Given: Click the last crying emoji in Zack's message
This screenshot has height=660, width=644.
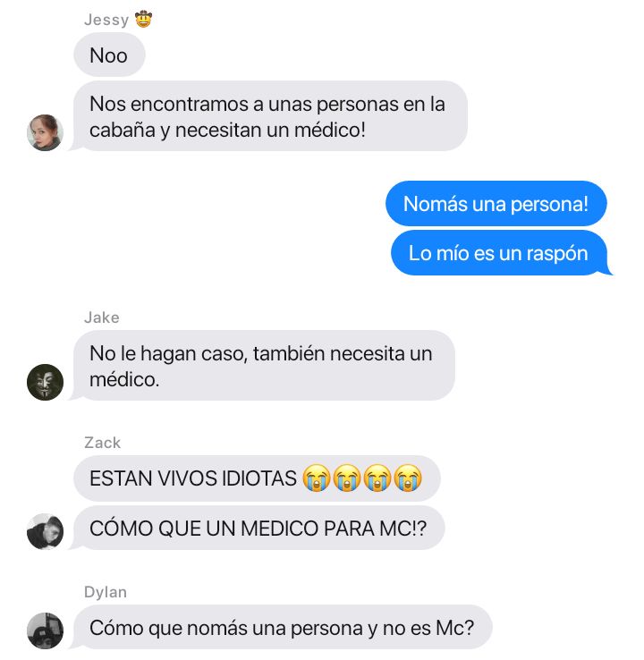Looking at the screenshot, I should point(408,478).
